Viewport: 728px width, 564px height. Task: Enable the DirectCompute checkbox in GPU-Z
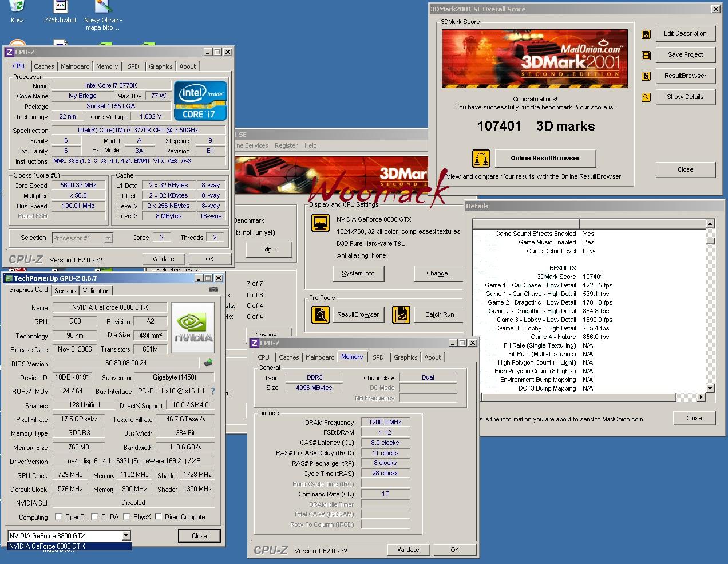[x=158, y=517]
